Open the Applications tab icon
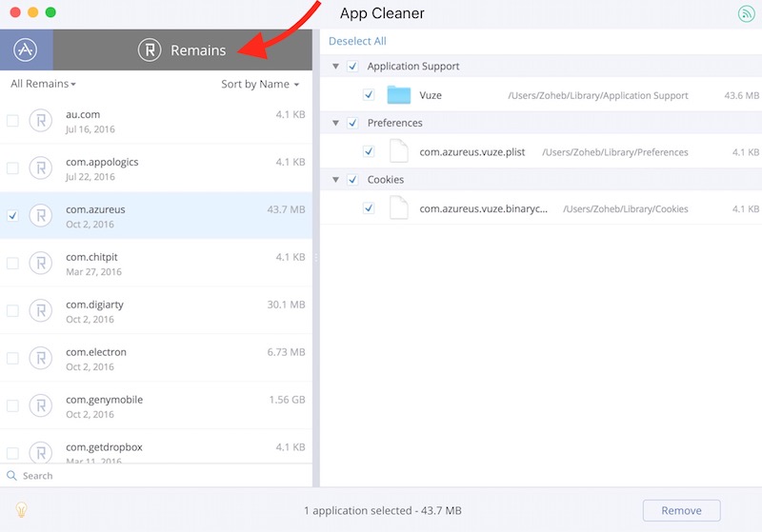This screenshot has height=532, width=762. pyautogui.click(x=26, y=49)
